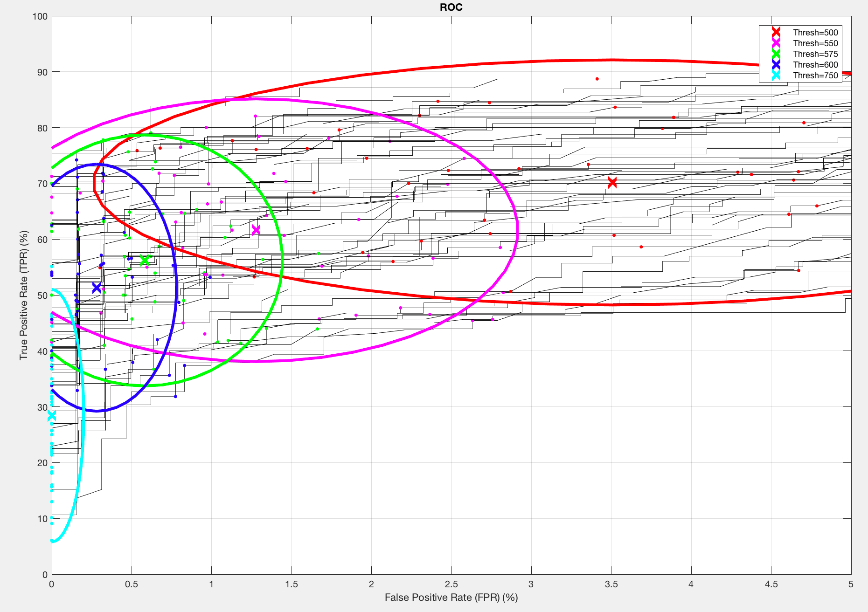
Task: Click the green X marker in the legend
Action: pos(776,54)
